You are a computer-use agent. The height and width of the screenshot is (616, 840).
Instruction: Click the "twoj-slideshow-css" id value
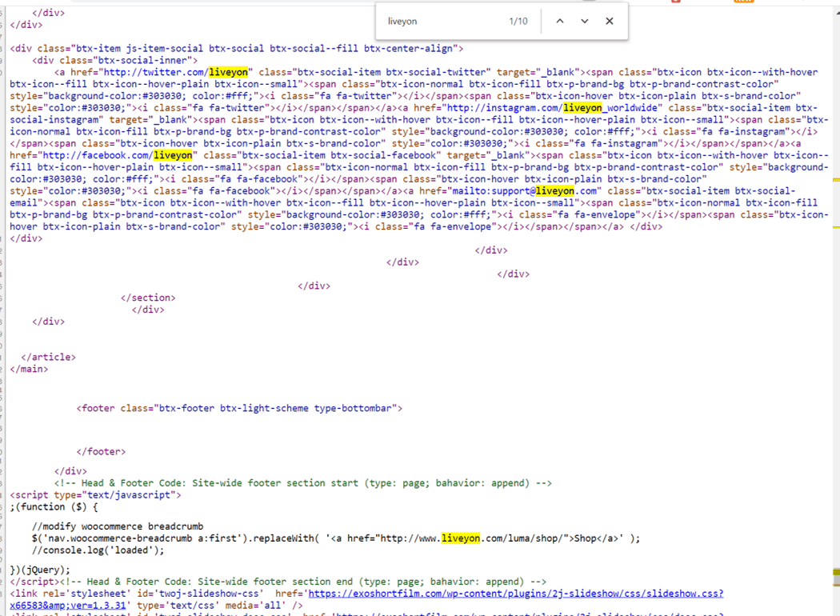tap(209, 594)
